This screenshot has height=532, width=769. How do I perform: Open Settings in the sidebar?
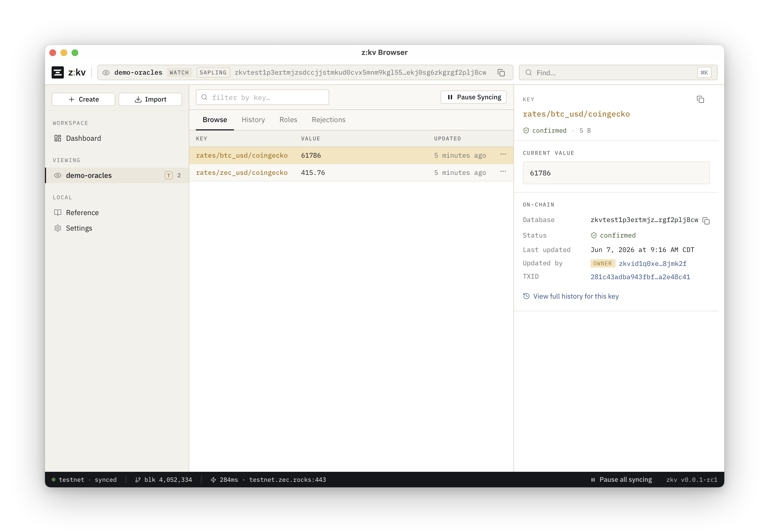pyautogui.click(x=117, y=228)
